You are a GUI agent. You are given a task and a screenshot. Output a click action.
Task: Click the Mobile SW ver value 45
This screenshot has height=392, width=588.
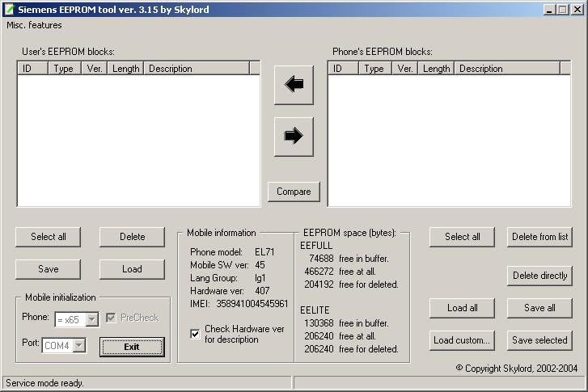pos(260,265)
